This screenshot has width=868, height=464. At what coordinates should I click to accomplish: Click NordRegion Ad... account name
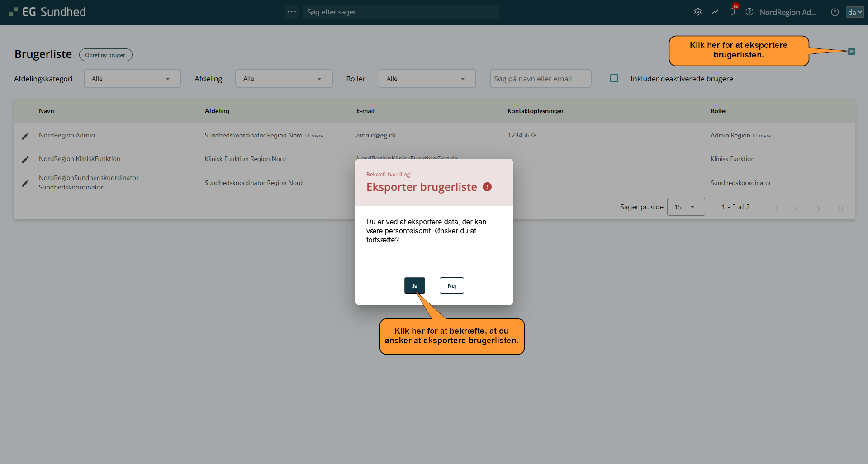coord(788,12)
